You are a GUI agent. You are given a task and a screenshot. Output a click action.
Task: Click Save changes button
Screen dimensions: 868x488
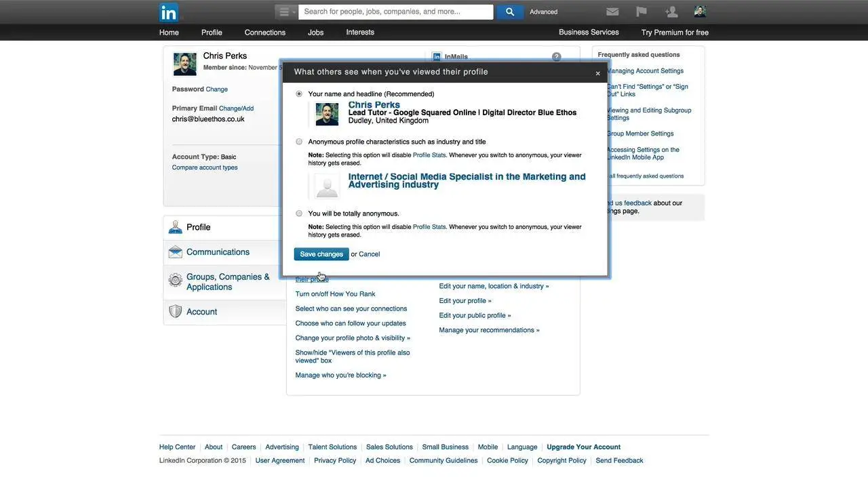321,254
